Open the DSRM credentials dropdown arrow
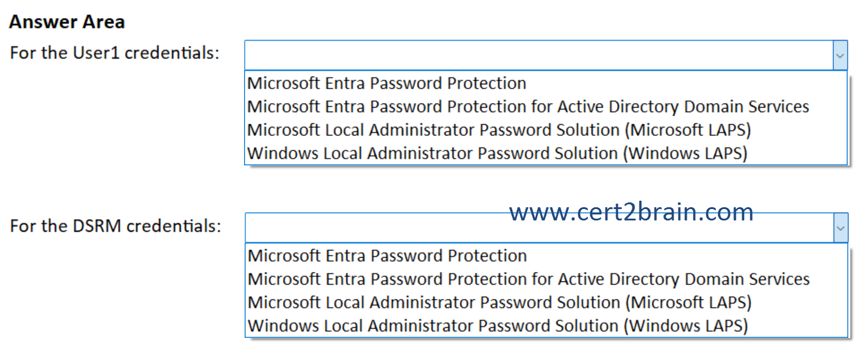This screenshot has width=868, height=357. [840, 228]
